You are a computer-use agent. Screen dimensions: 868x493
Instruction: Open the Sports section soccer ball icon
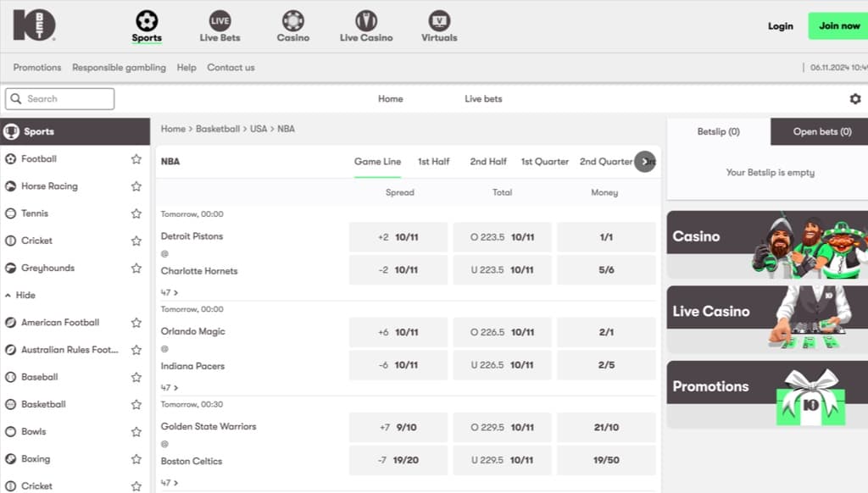tap(147, 21)
